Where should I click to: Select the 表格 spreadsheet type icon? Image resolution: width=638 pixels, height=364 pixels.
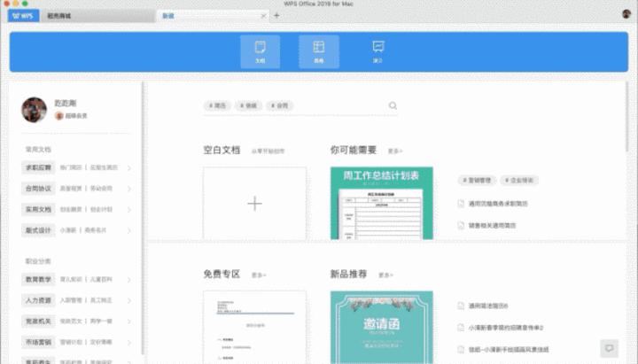pyautogui.click(x=319, y=51)
